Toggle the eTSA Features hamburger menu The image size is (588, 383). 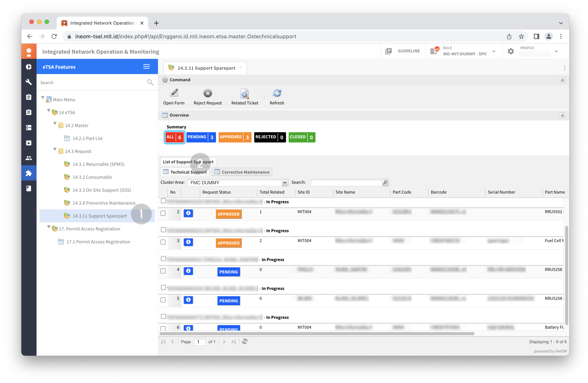146,67
